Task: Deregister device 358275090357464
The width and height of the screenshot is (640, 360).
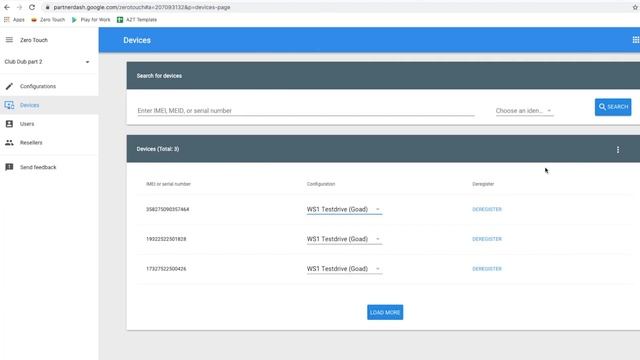Action: pos(487,209)
